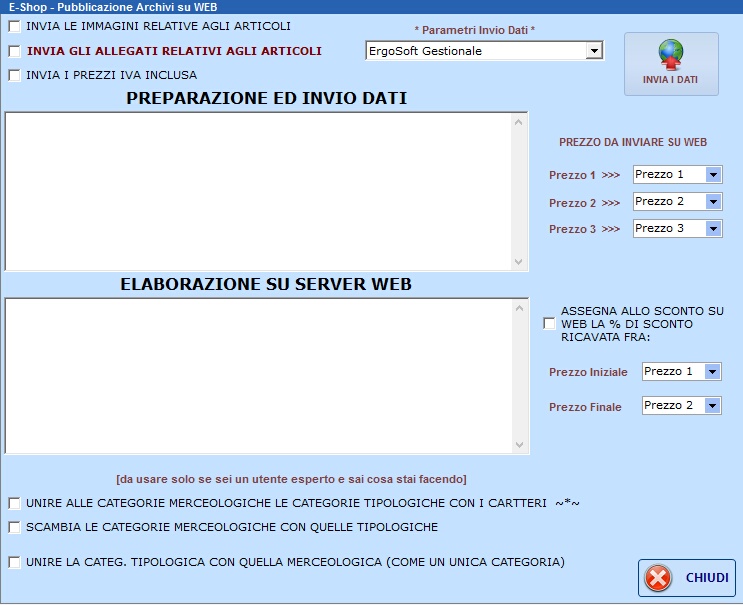Click the expert user warning text
Screen dimensions: 743x605
(x=291, y=479)
